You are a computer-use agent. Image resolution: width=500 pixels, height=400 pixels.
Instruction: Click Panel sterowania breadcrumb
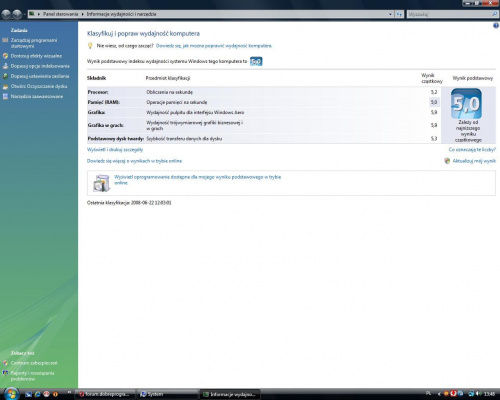(60, 14)
